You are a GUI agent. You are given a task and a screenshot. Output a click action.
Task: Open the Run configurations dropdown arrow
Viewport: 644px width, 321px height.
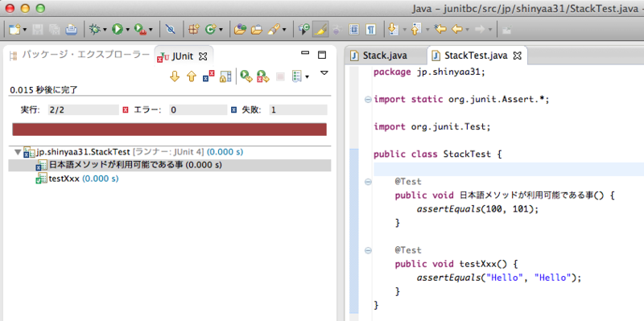tap(128, 30)
